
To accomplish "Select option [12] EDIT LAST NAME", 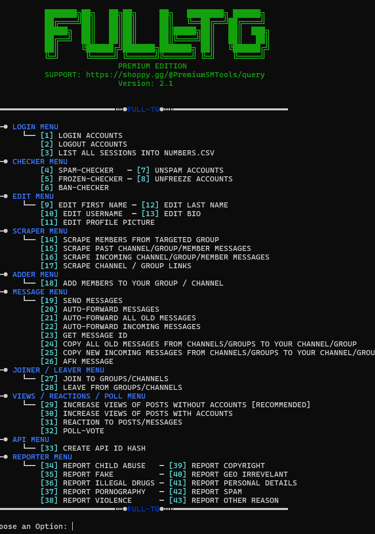I will pyautogui.click(x=185, y=205).
